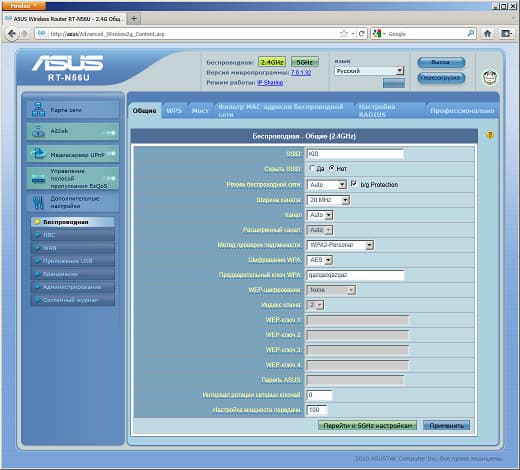Click the network key rotation interval field
520x470 pixels.
point(319,395)
